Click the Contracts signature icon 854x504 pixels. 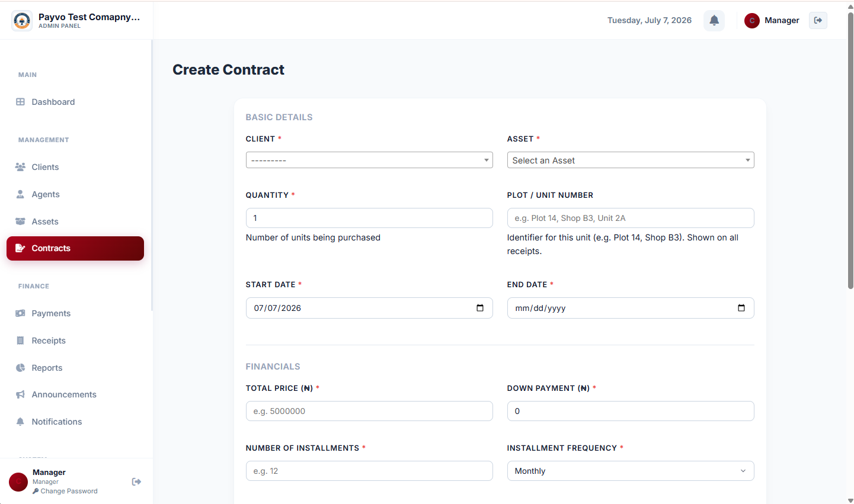click(20, 248)
